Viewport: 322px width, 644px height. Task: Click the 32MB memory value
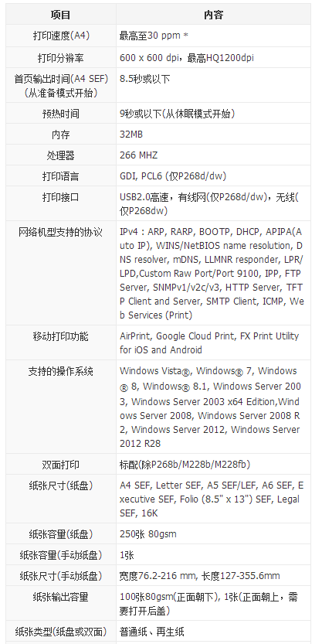pos(131,135)
